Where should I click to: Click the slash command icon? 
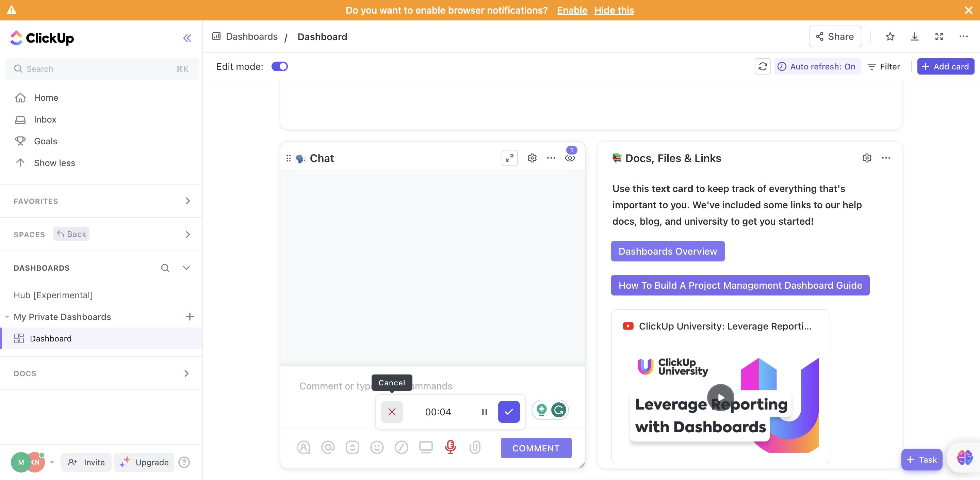[x=401, y=447]
